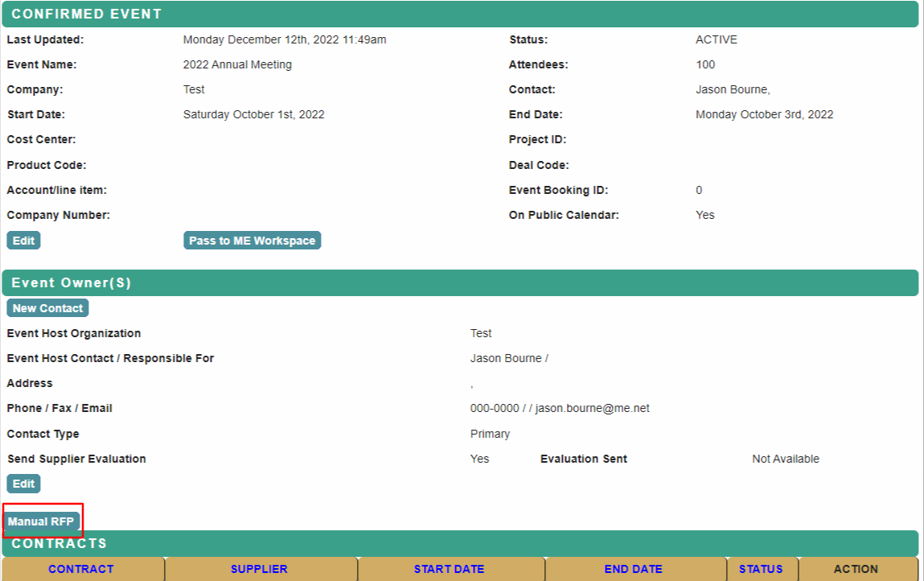The width and height of the screenshot is (924, 581).
Task: Sort by the START DATE column header
Action: 449,569
